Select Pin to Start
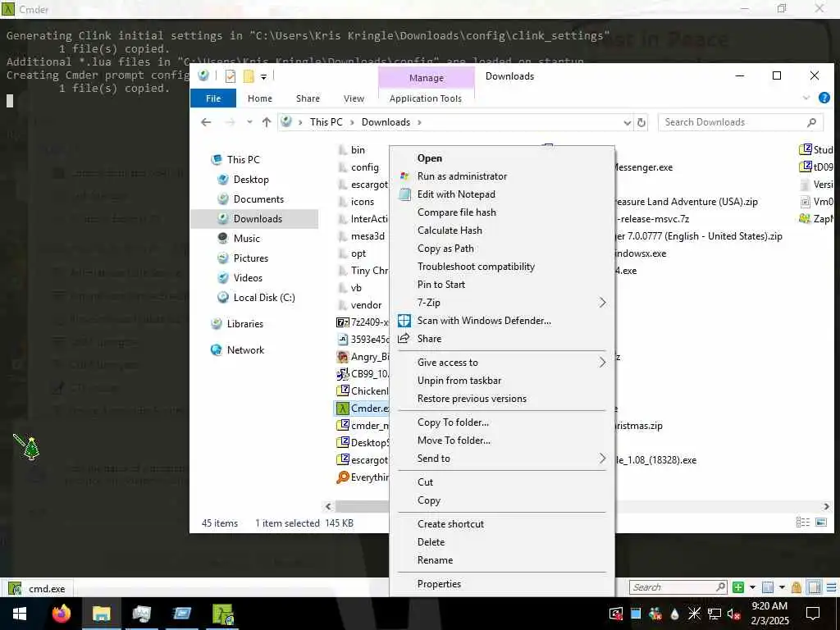Image resolution: width=840 pixels, height=630 pixels. 441,285
